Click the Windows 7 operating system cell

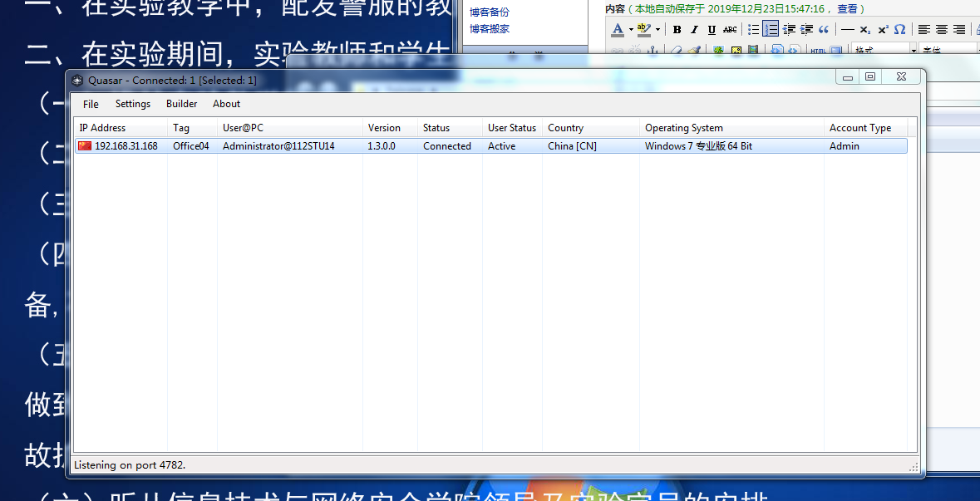(699, 146)
